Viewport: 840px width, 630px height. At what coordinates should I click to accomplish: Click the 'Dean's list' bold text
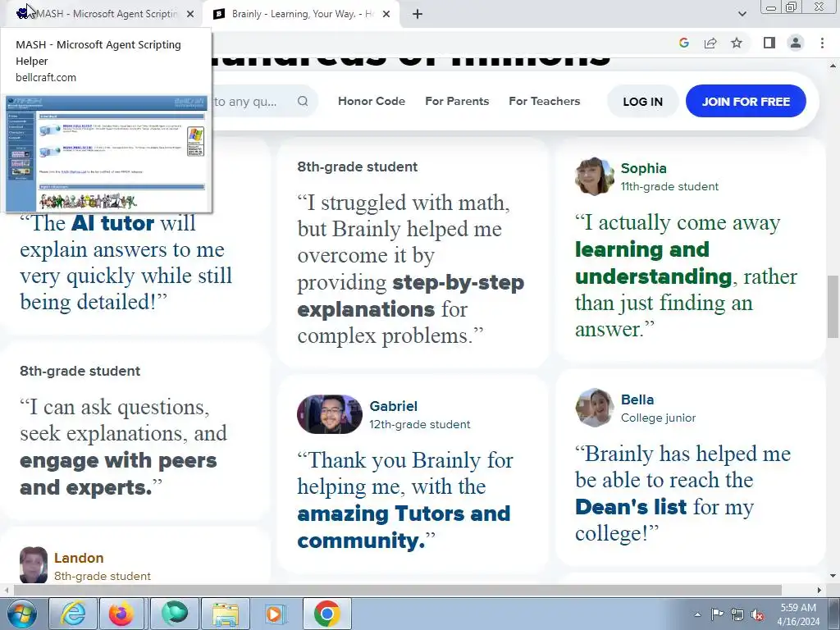(x=631, y=507)
